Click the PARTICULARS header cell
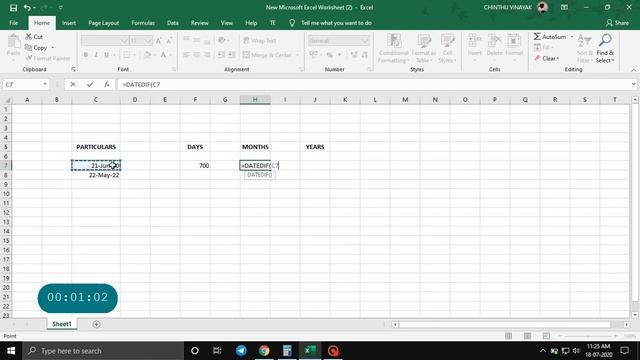The width and height of the screenshot is (640, 360). tap(96, 147)
